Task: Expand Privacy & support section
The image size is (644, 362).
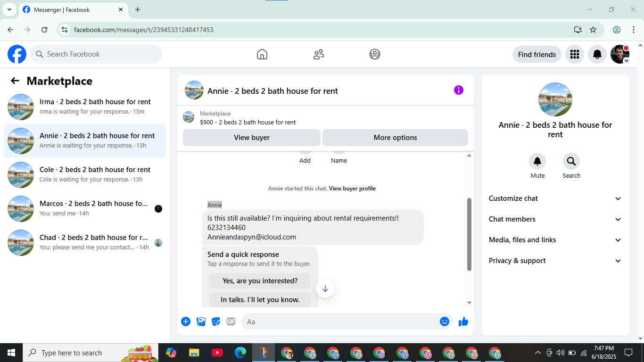Action: point(555,261)
